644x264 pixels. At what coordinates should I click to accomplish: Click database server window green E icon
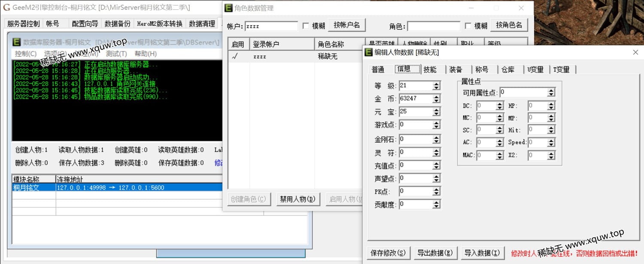click(x=17, y=42)
